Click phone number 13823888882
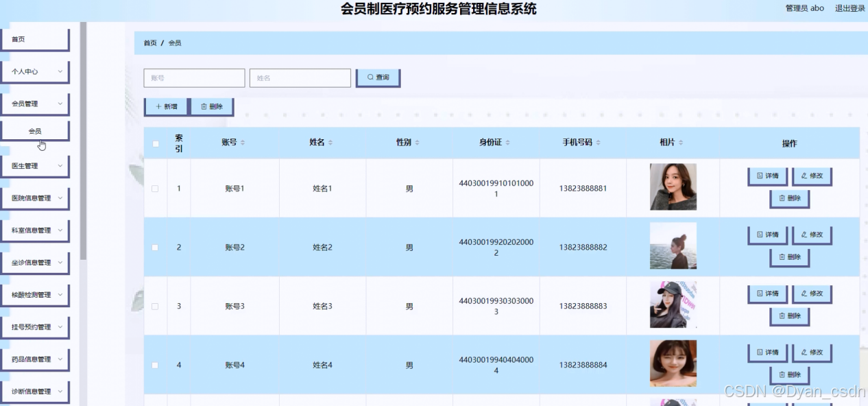The height and width of the screenshot is (406, 868). point(583,248)
